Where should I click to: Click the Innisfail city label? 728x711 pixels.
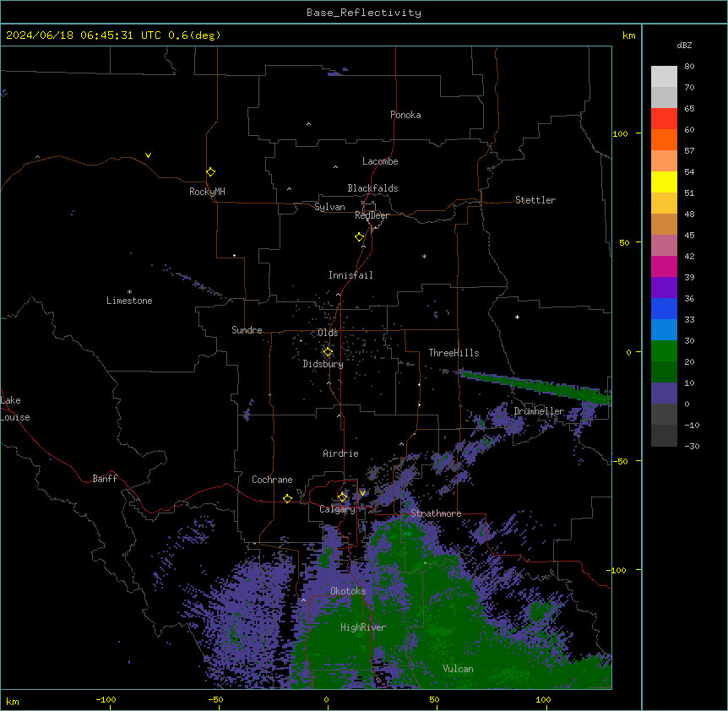[350, 275]
